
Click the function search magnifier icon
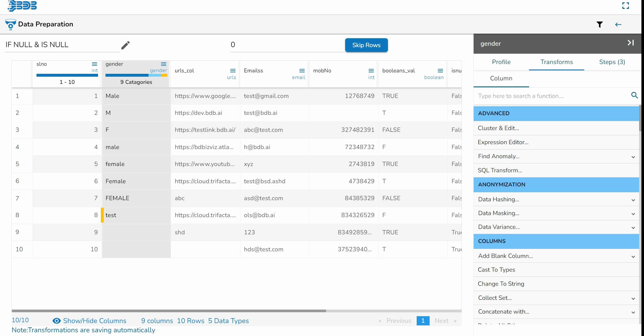click(x=634, y=95)
